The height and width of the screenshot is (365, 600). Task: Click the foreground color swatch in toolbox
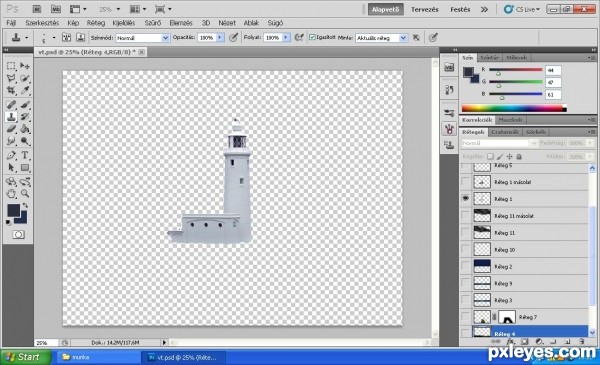click(x=13, y=210)
